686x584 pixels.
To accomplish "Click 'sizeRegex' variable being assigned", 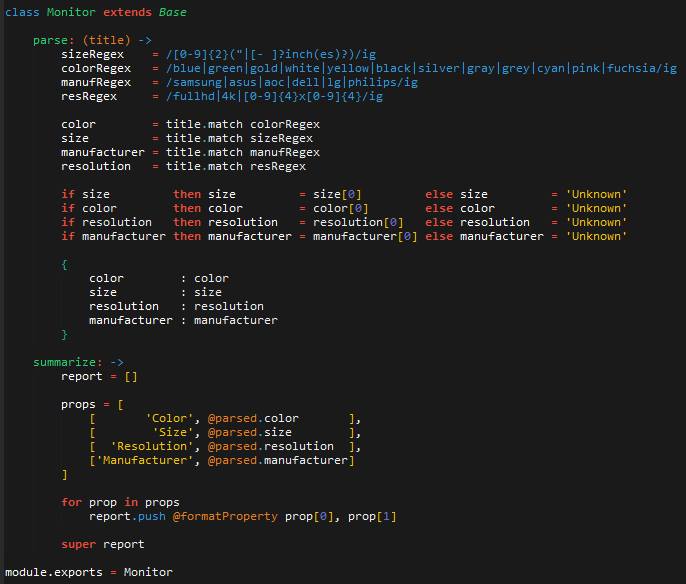I will [x=92, y=54].
